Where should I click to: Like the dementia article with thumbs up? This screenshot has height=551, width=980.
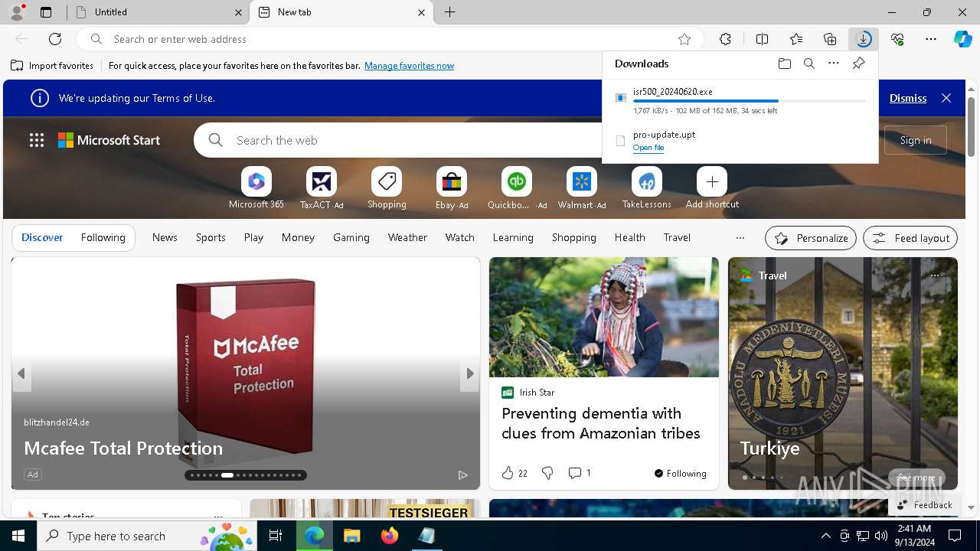pos(508,474)
